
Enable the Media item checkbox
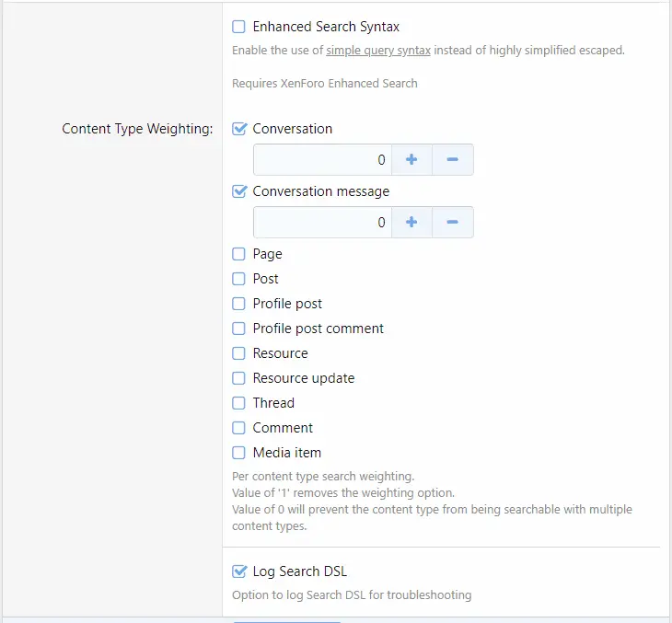pyautogui.click(x=239, y=453)
